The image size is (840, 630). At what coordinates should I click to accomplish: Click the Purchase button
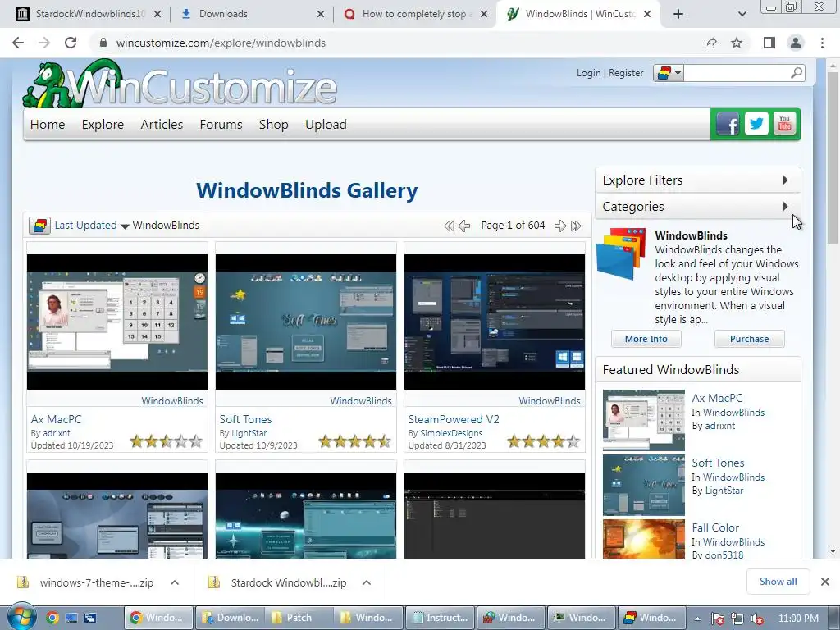(x=749, y=339)
